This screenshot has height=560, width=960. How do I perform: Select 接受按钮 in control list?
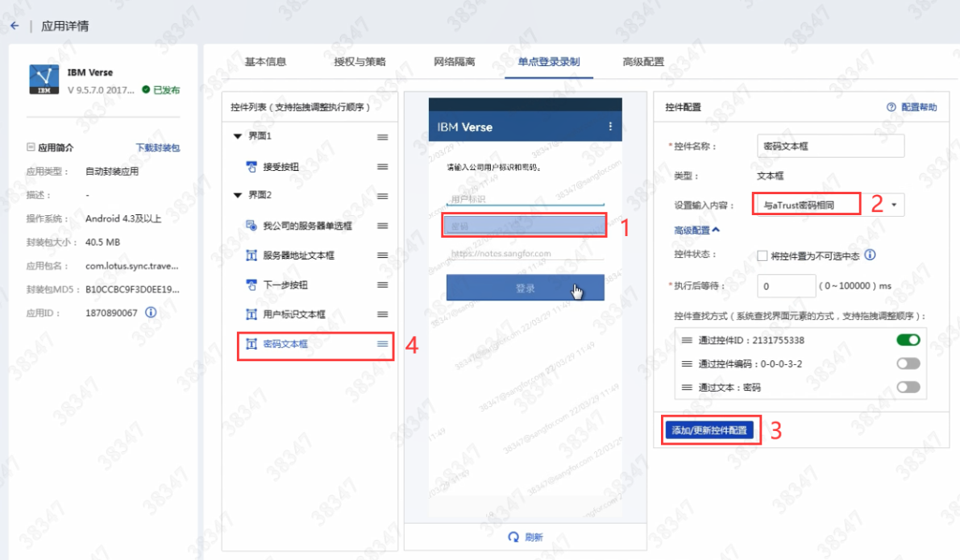(x=281, y=167)
